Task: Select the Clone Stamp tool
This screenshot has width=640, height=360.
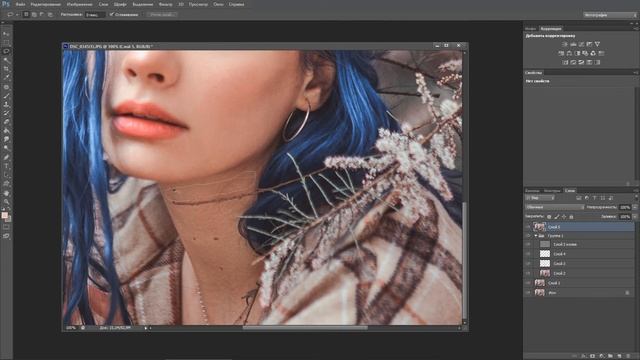Action: (6, 104)
